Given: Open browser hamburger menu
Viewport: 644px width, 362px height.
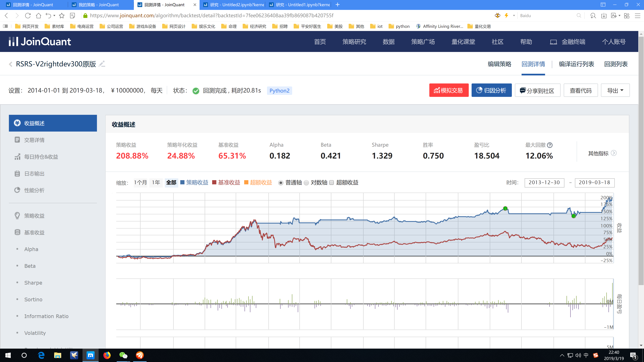Looking at the screenshot, I should (637, 15).
